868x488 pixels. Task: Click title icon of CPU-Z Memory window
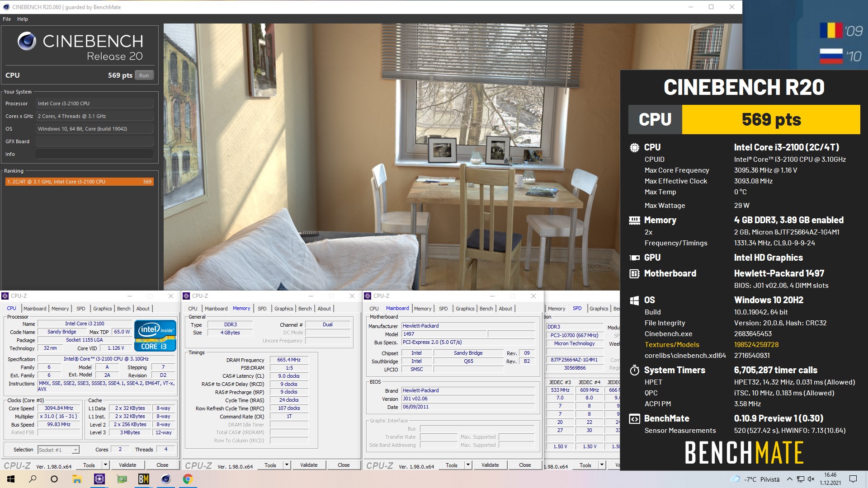[x=186, y=296]
